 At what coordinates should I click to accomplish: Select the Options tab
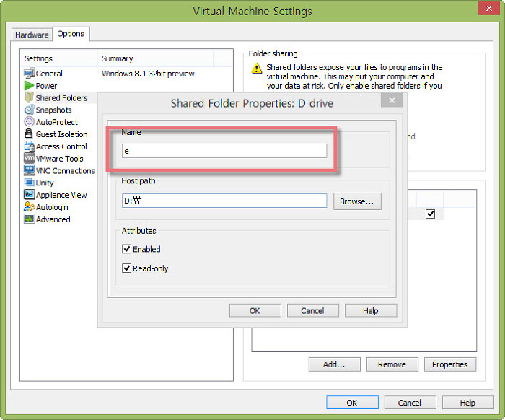click(x=71, y=34)
